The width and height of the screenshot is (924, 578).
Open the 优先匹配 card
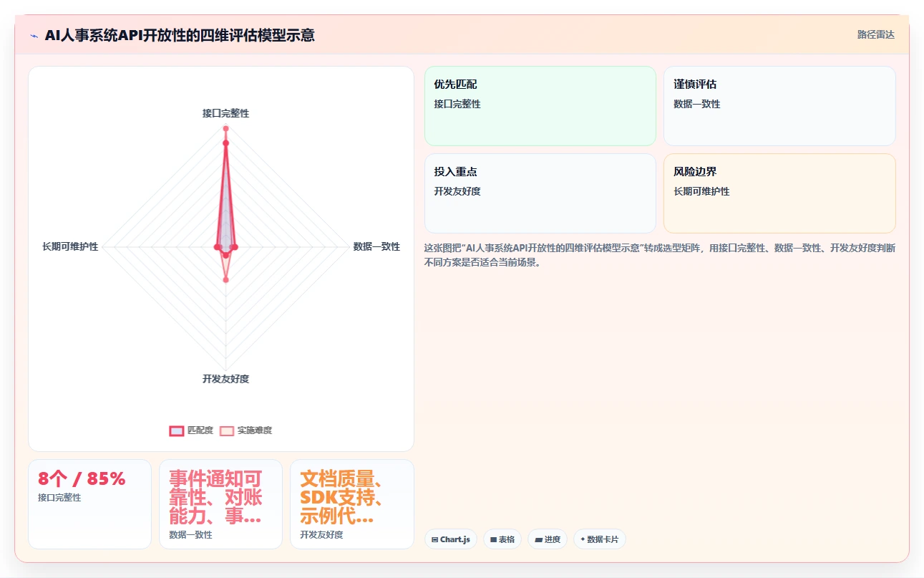(x=540, y=106)
